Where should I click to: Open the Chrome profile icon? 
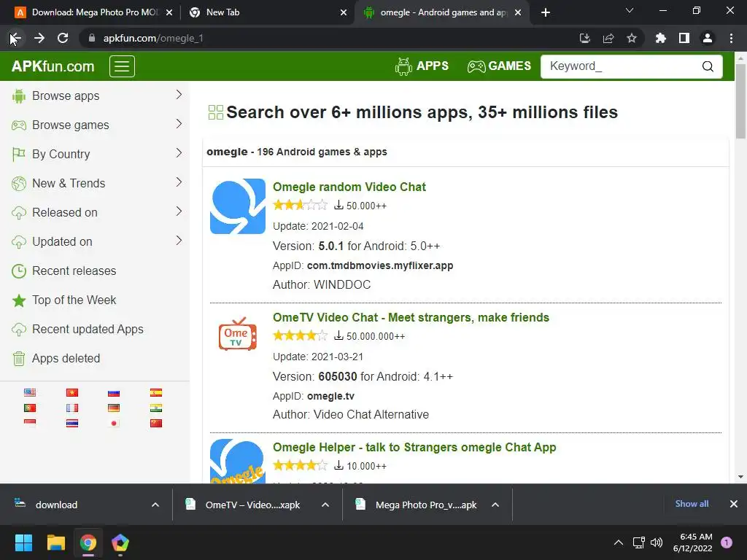coord(708,38)
